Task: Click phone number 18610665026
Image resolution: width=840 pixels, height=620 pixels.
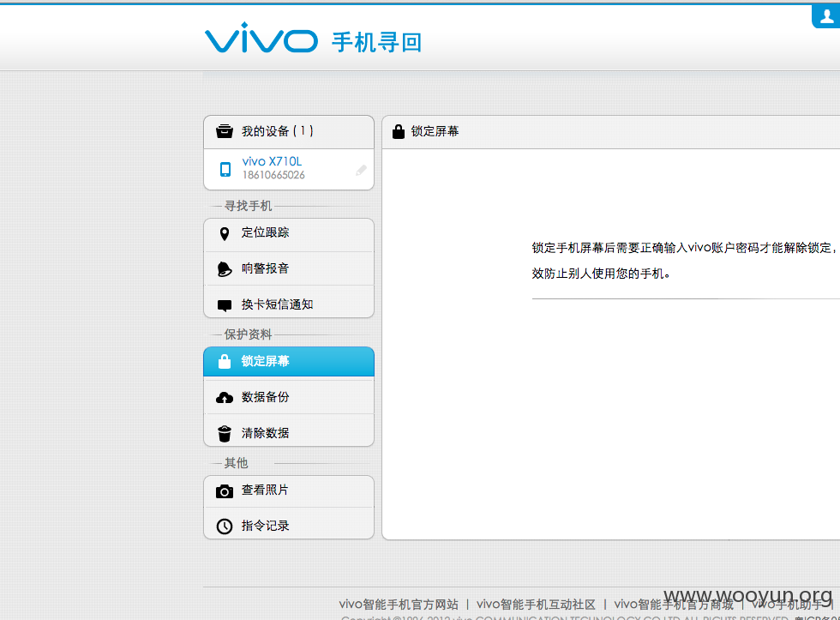Action: [x=273, y=175]
